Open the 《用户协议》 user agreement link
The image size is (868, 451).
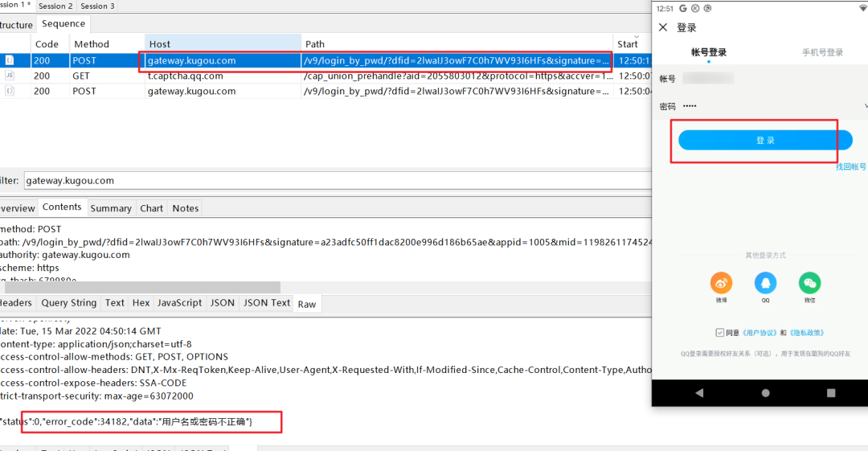759,333
